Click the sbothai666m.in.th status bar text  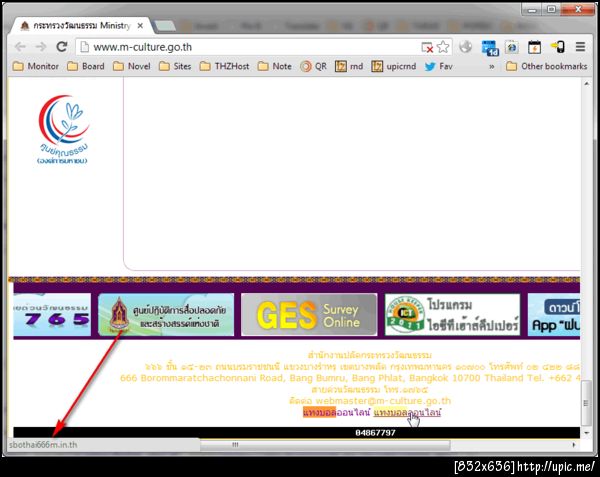coord(43,445)
